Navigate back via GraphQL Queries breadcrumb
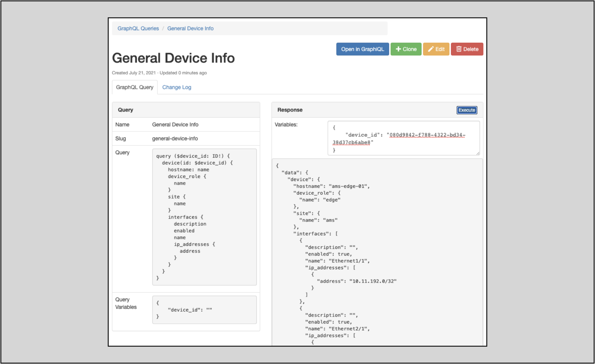 point(138,28)
